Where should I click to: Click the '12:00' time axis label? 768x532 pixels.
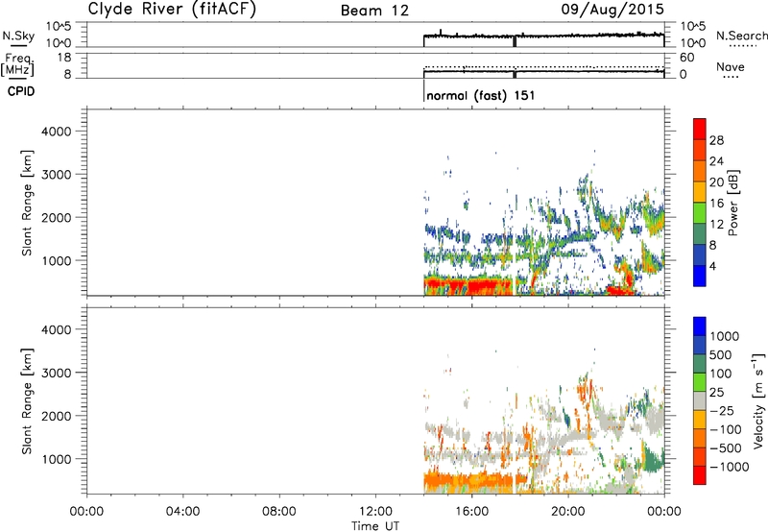pyautogui.click(x=375, y=512)
